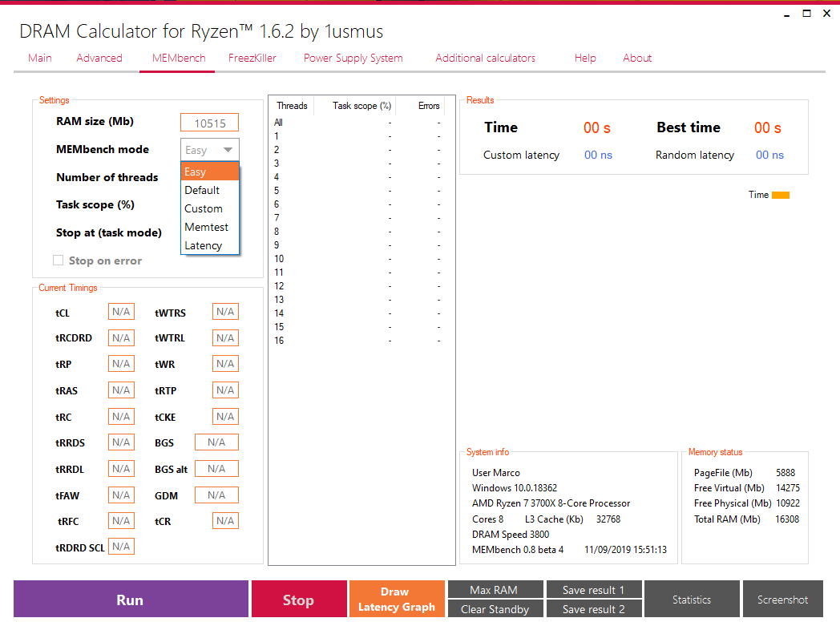Choose Default in the mode list
The image size is (840, 630).
coord(209,190)
